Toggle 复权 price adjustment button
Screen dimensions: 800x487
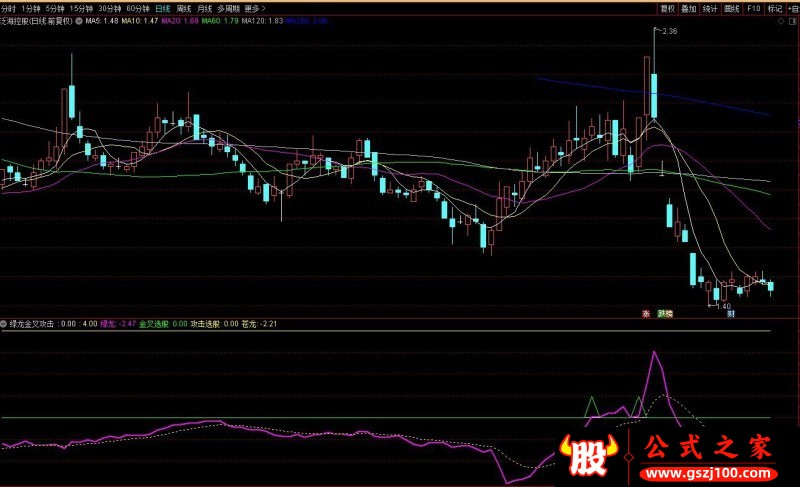click(x=667, y=7)
